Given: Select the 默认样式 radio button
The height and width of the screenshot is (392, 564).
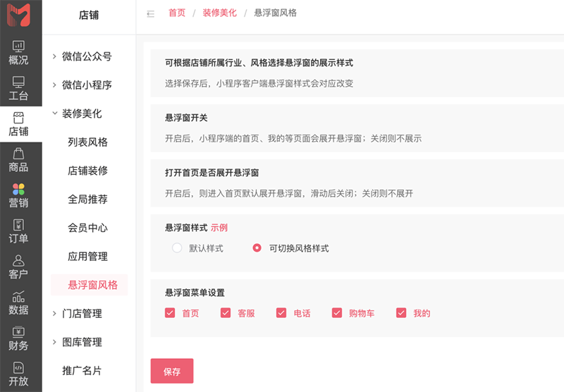Looking at the screenshot, I should click(177, 247).
